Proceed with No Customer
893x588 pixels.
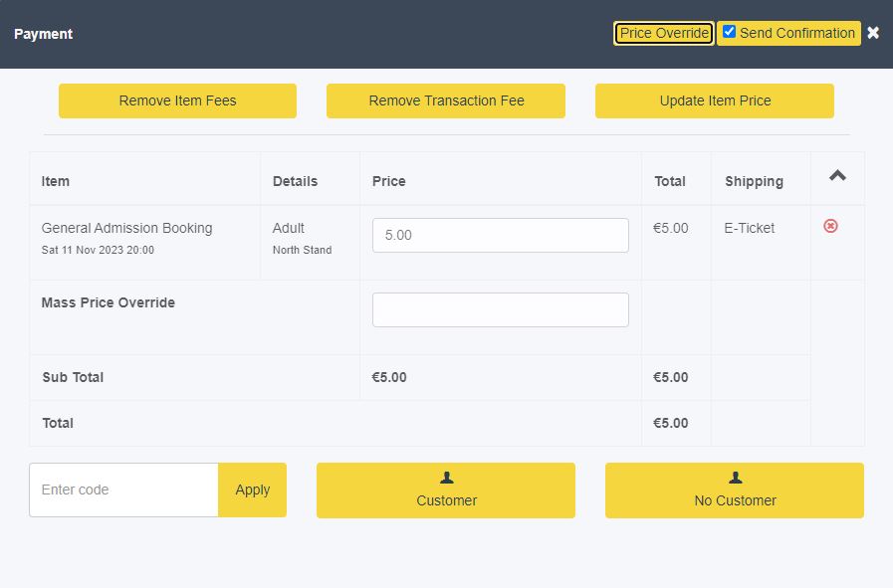[x=735, y=490]
